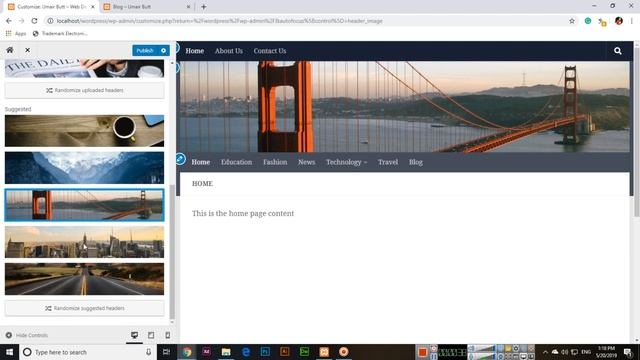
Task: Click the Golden Gate header image in preview
Action: pos(405,107)
